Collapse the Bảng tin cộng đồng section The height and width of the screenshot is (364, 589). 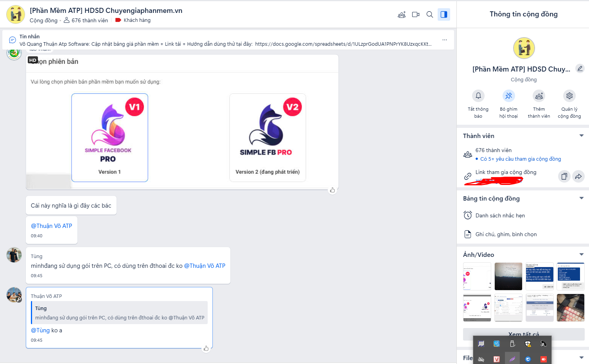(582, 198)
